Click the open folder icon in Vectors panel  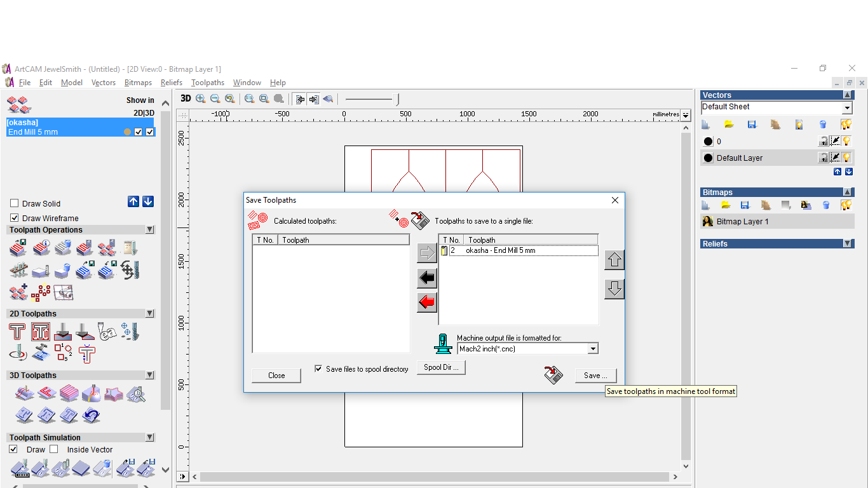[729, 125]
